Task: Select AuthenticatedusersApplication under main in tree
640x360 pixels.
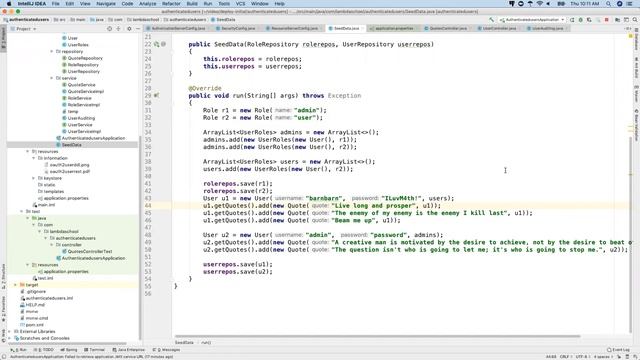Action: [93, 138]
